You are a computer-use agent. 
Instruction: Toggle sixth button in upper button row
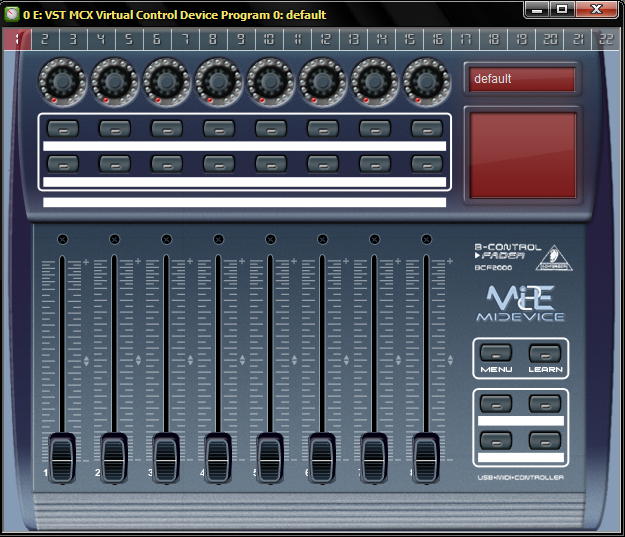pos(323,129)
